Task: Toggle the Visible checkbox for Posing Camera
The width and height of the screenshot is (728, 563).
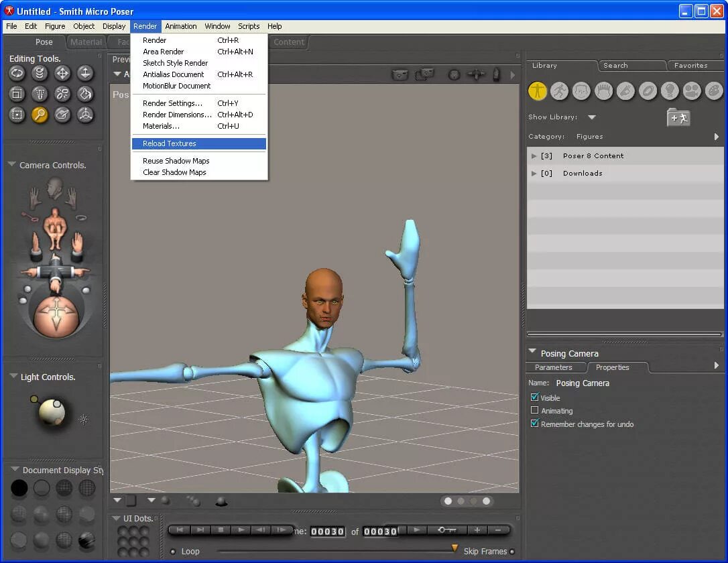Action: 535,397
